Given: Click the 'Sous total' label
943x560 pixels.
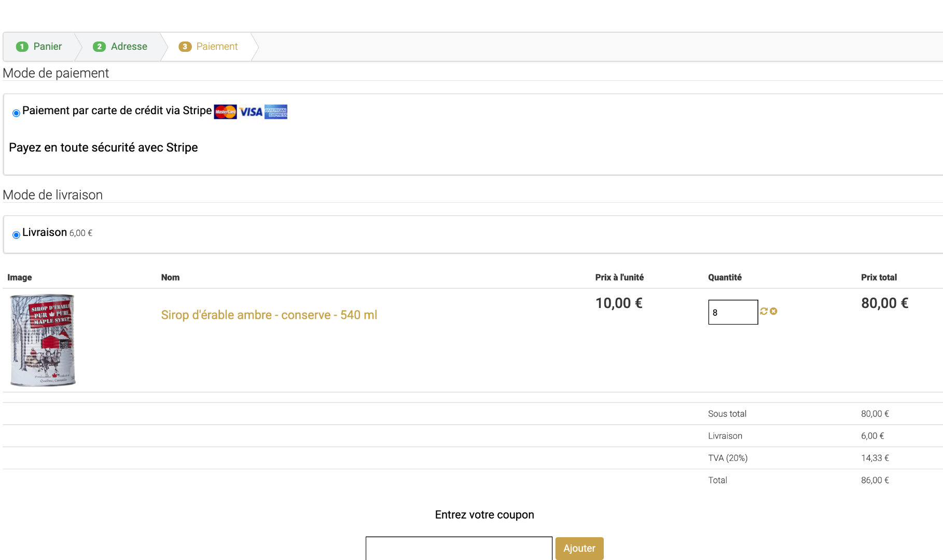Looking at the screenshot, I should click(x=727, y=414).
